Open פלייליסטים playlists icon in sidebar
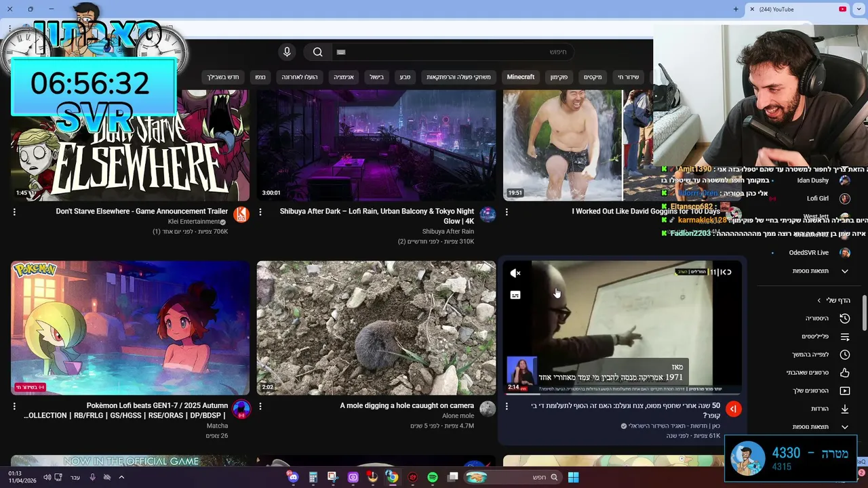The height and width of the screenshot is (488, 868). pos(844,337)
